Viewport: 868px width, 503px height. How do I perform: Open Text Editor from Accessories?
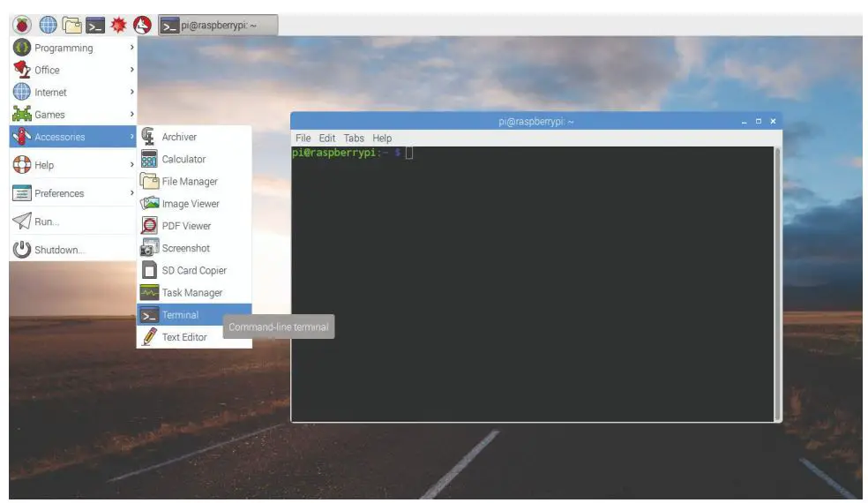pos(194,337)
